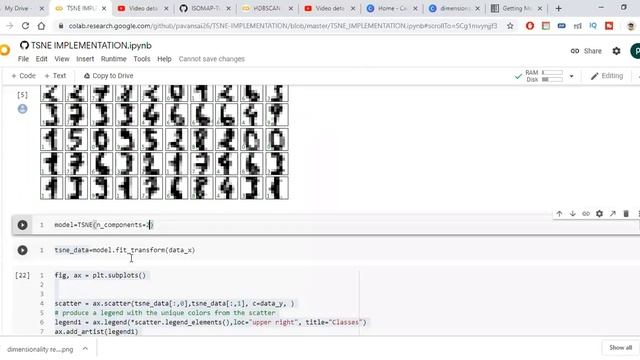Viewport: 640px width, 360px height.
Task: Expand downloaded file options chevron
Action: [85, 349]
